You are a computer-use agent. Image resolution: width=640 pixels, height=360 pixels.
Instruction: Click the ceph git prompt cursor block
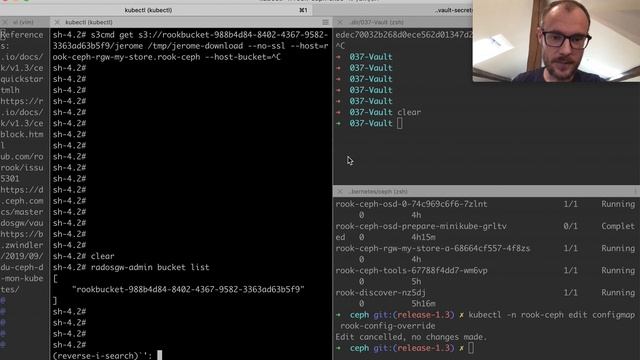click(471, 348)
